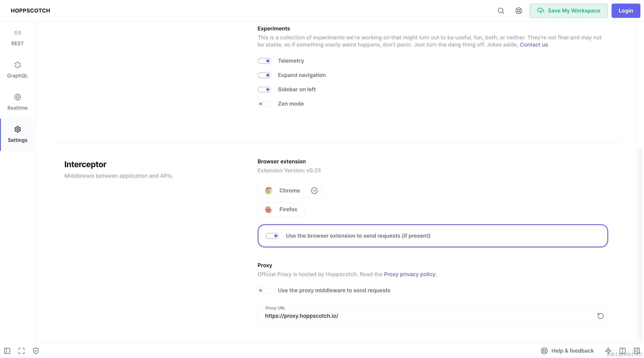Toggle the sidebar collapse icon in footer
The height and width of the screenshot is (358, 644).
click(7, 351)
